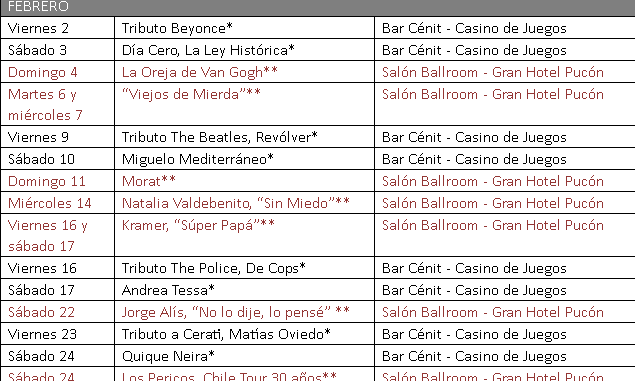Click Tributo The Police, De Cops cell
The image size is (635, 381).
[245, 268]
